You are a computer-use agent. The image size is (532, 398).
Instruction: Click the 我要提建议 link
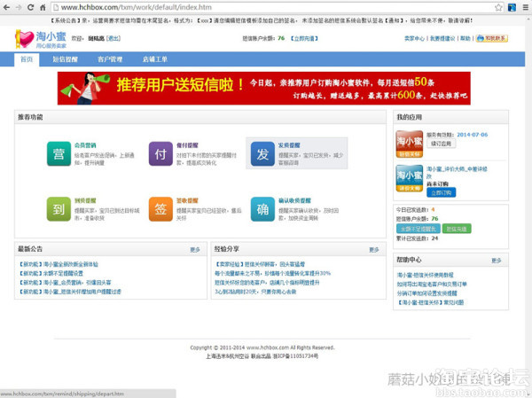click(x=442, y=38)
